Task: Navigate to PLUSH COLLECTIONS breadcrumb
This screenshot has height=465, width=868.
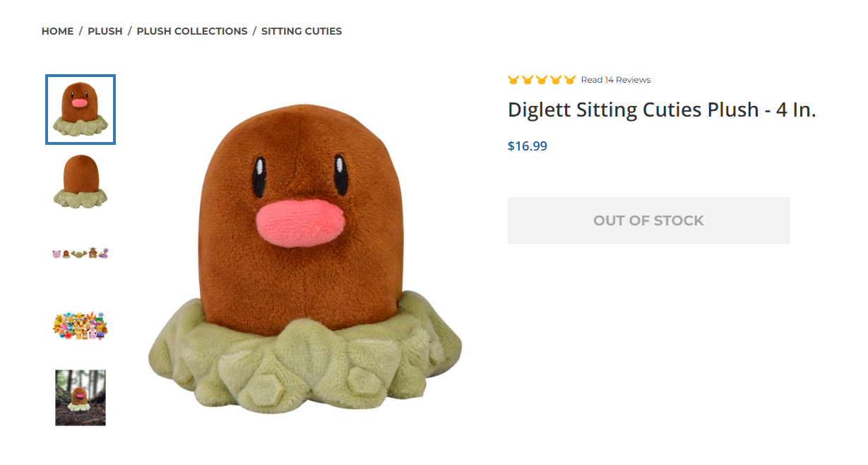Action: [x=192, y=31]
